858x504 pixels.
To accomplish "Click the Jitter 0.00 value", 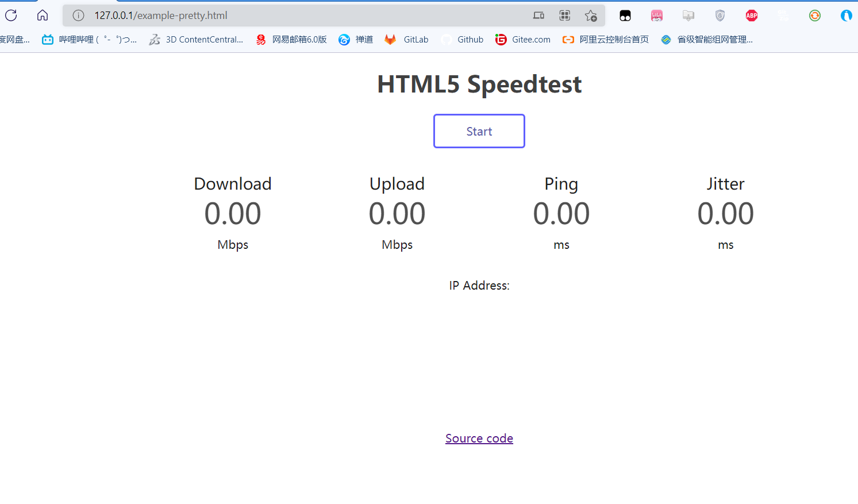I will tap(726, 214).
